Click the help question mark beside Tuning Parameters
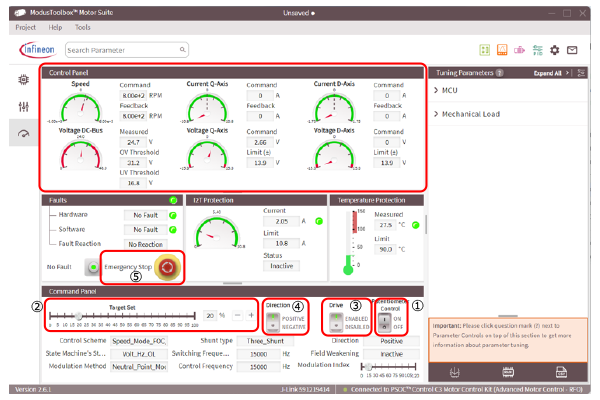The width and height of the screenshot is (600, 400). pos(499,73)
